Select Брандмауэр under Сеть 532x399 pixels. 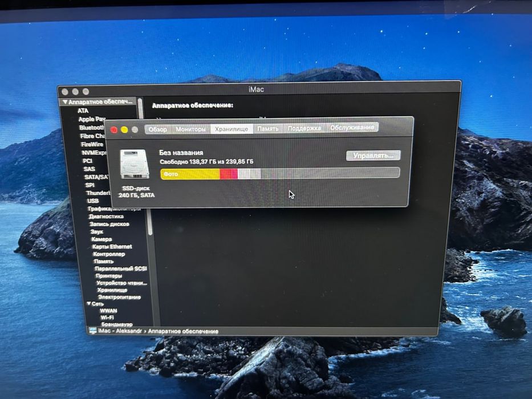(117, 324)
